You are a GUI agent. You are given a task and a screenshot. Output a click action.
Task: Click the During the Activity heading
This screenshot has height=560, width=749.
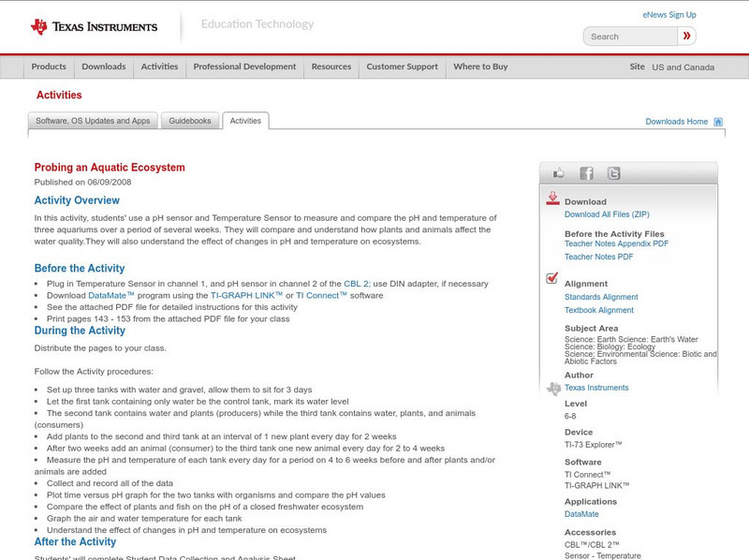point(80,331)
